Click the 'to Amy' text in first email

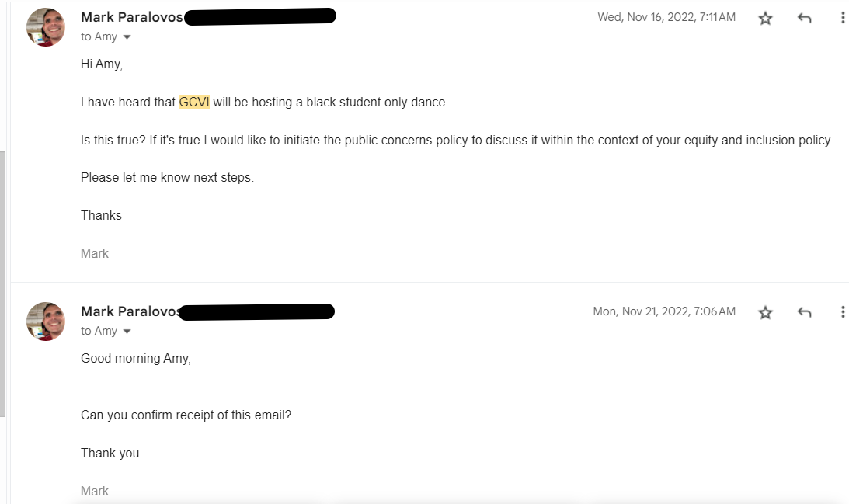coord(99,36)
